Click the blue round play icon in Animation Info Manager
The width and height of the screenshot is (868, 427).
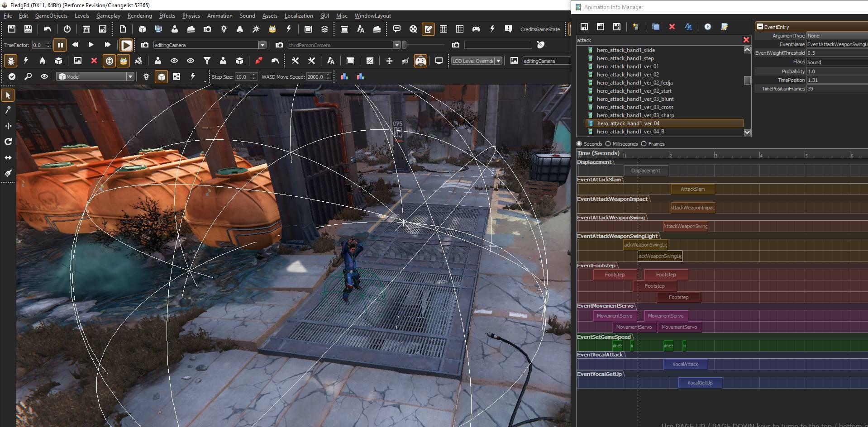(708, 27)
